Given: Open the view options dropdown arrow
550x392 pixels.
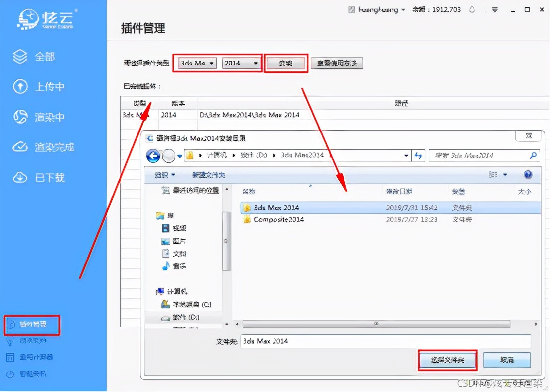Looking at the screenshot, I should (x=505, y=174).
